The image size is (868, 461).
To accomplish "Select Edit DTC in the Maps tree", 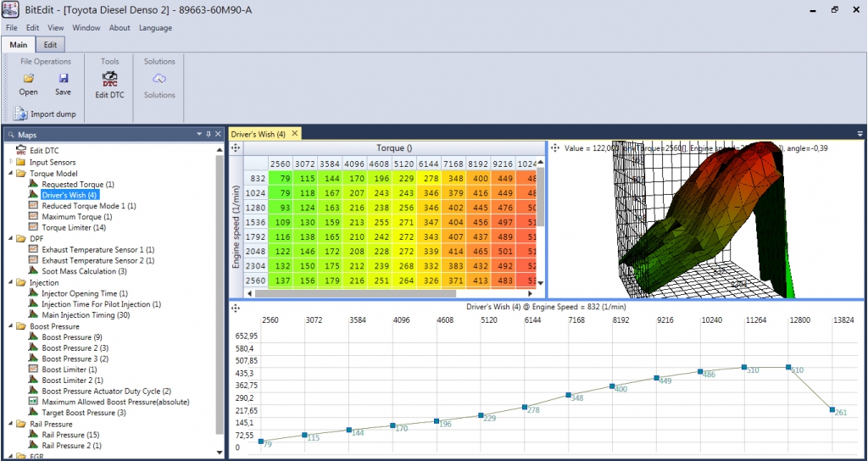I will (x=44, y=151).
